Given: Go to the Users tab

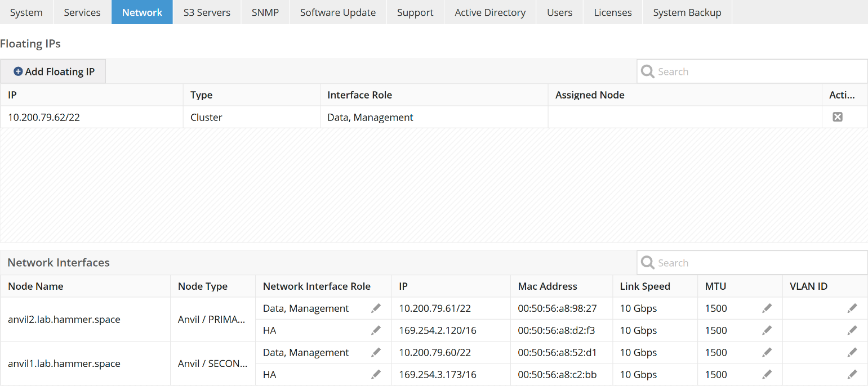Looking at the screenshot, I should [560, 12].
